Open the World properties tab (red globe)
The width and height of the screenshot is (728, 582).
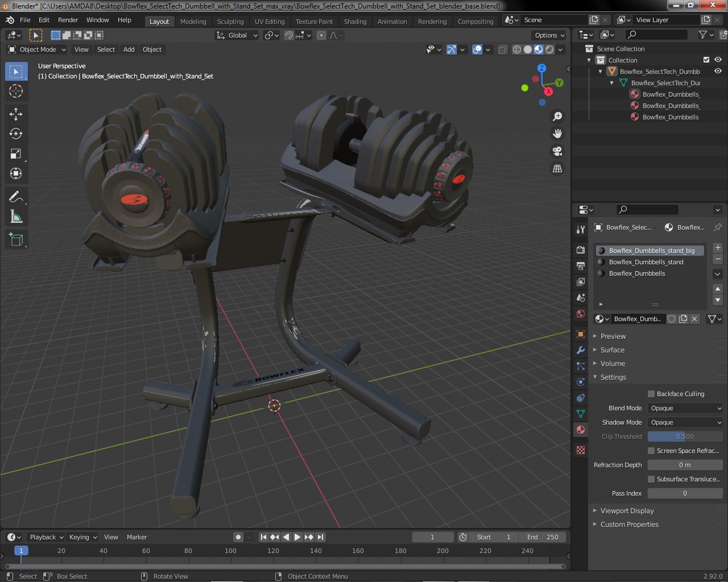pyautogui.click(x=581, y=314)
